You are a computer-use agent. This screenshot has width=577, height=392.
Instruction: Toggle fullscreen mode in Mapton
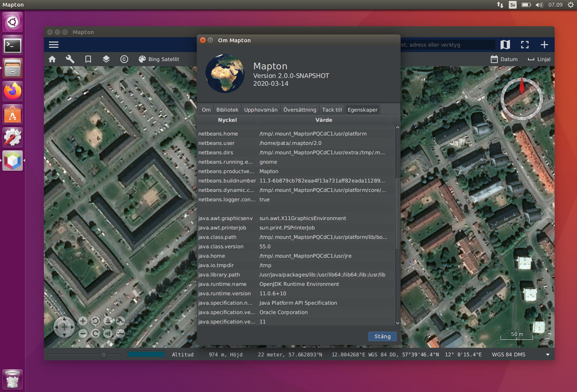pyautogui.click(x=525, y=45)
